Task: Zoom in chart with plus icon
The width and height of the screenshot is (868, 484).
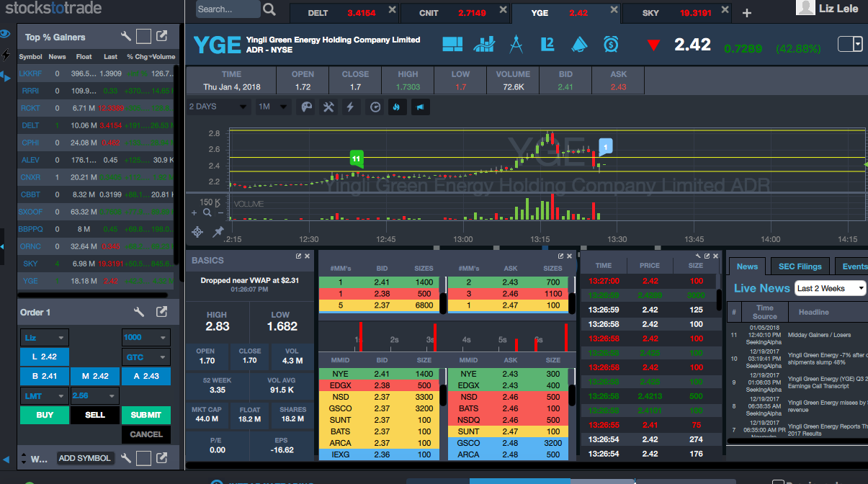Action: coord(194,213)
